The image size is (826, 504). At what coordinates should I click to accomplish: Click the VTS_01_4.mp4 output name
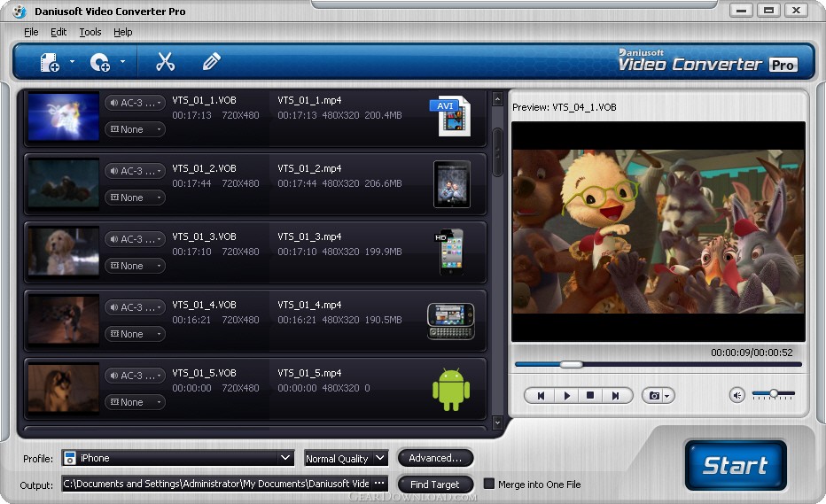point(309,305)
